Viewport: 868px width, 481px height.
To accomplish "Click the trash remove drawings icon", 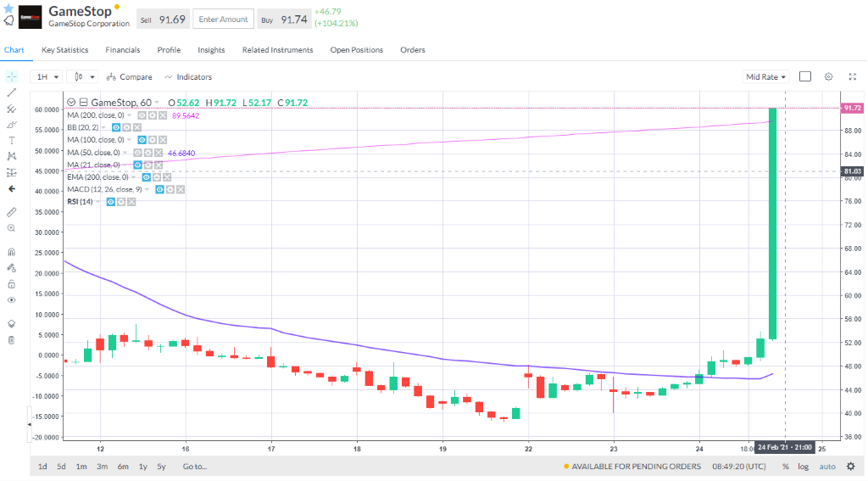I will pos(11,340).
